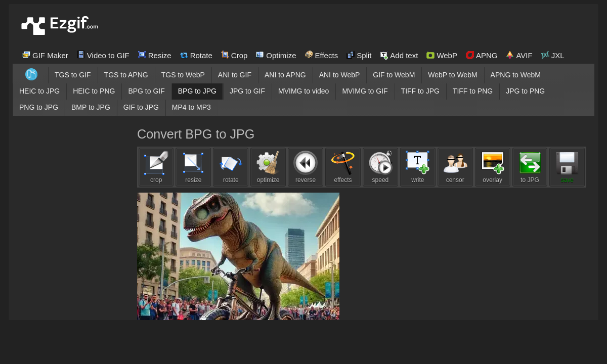Switch to the MP4 to MP3 tab
The width and height of the screenshot is (607, 364).
click(191, 107)
